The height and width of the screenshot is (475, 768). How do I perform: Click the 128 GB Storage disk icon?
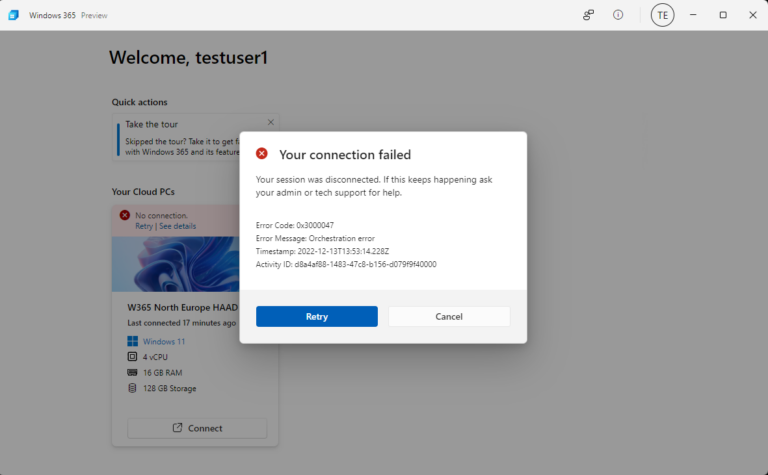click(x=132, y=388)
